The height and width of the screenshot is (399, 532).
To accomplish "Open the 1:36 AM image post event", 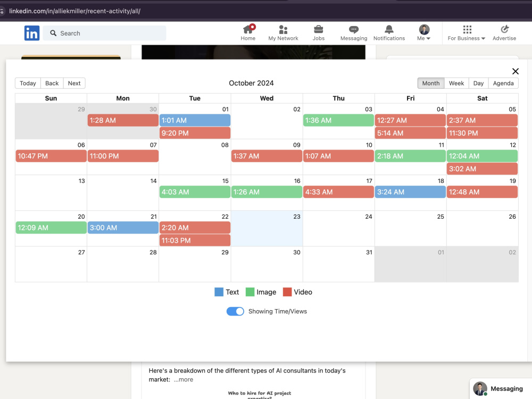I will click(x=338, y=120).
